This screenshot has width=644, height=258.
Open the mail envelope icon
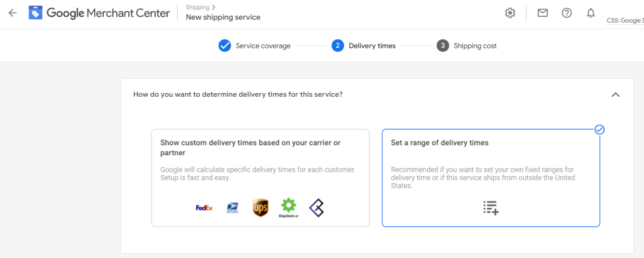(543, 13)
